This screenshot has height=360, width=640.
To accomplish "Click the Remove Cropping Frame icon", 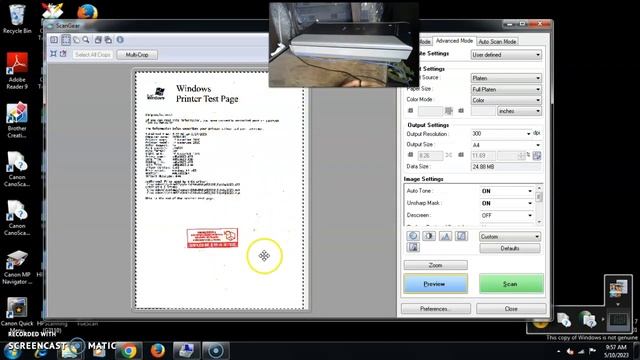I will pyautogui.click(x=63, y=54).
